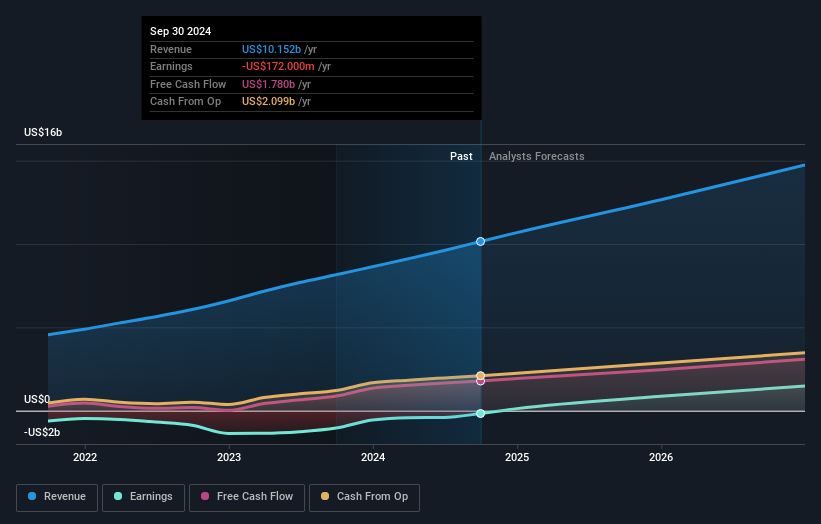This screenshot has height=524, width=821.
Task: Click the teal Earnings data point marker
Action: [x=480, y=414]
